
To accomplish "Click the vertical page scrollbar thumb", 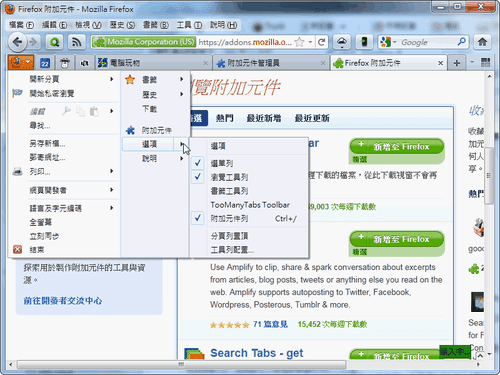I will point(489,176).
